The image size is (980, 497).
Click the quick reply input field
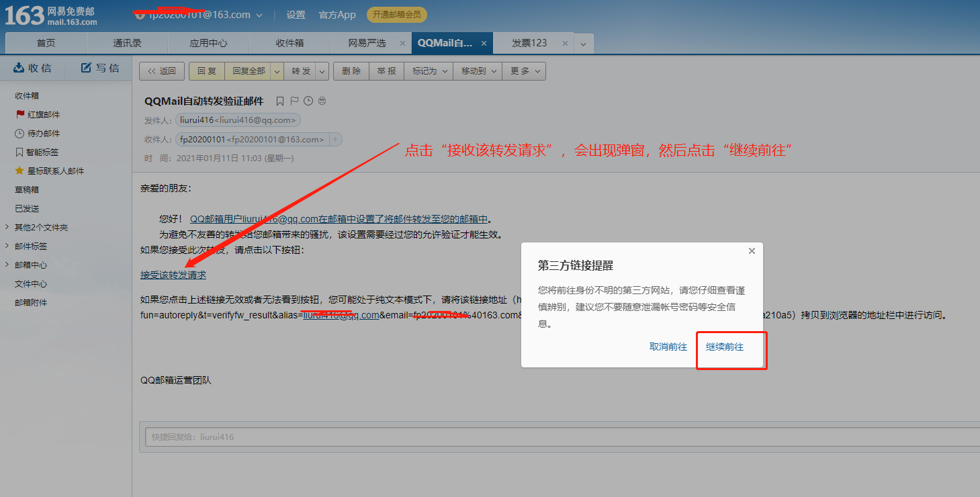[562, 437]
